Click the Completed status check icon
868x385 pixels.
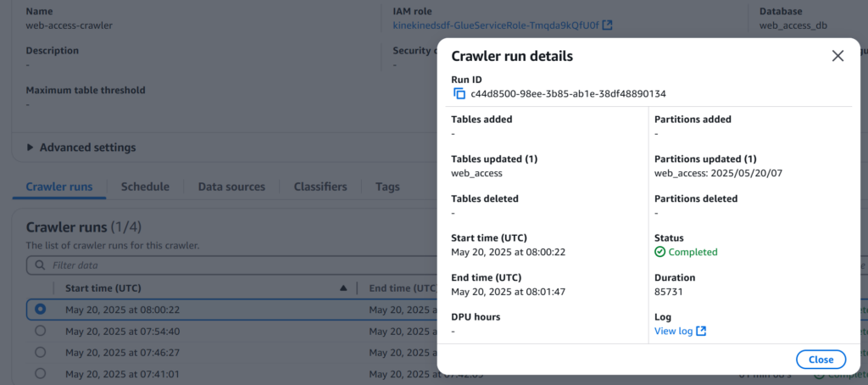click(x=659, y=252)
